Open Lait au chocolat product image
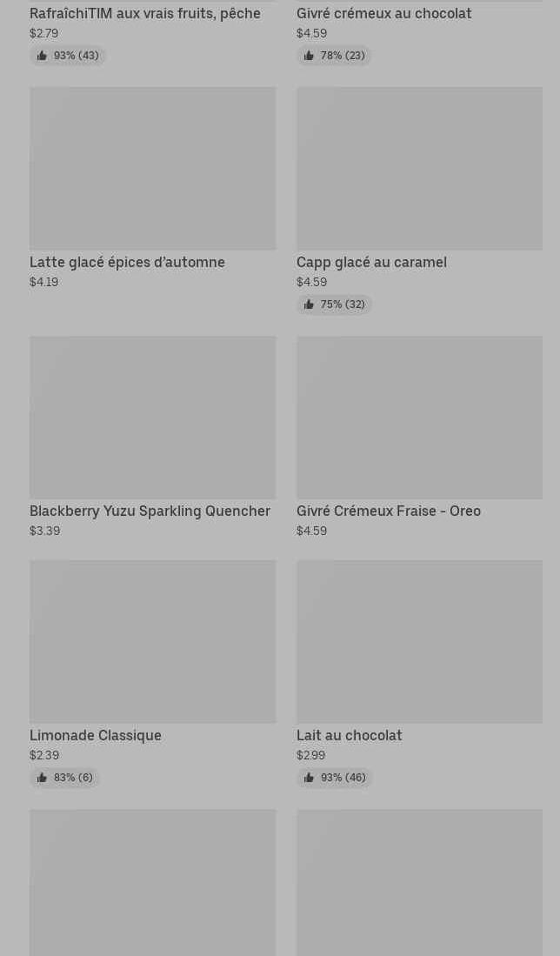Screen dimensions: 560x956 click(x=419, y=641)
